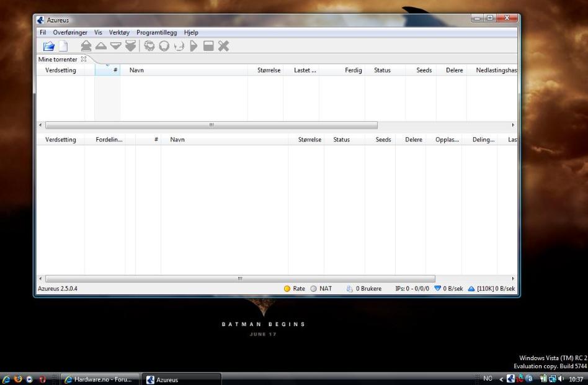Image resolution: width=588 pixels, height=385 pixels.
Task: Open the Fil menu
Action: (x=43, y=32)
